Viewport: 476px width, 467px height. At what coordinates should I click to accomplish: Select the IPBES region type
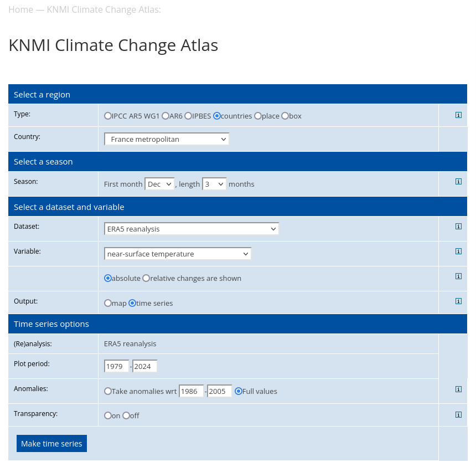click(x=188, y=116)
